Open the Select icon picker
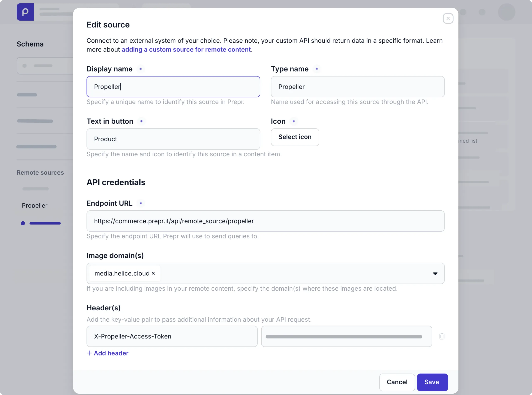532x395 pixels. 295,137
